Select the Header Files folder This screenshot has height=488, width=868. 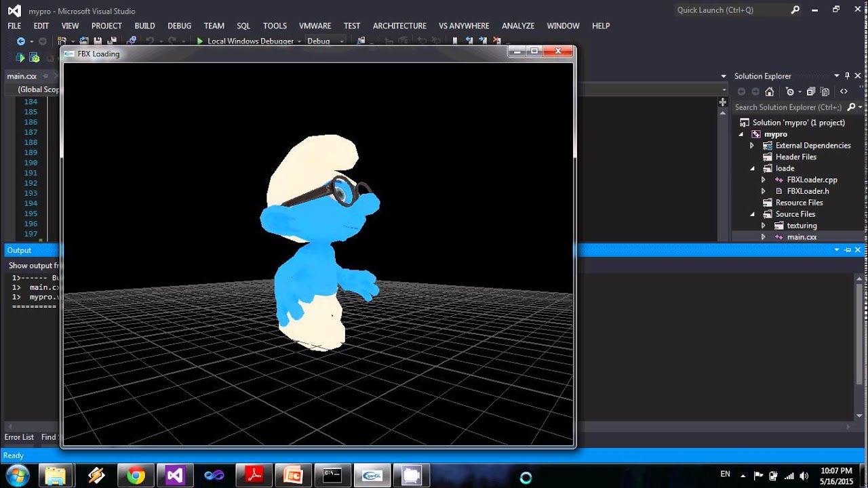tap(796, 157)
